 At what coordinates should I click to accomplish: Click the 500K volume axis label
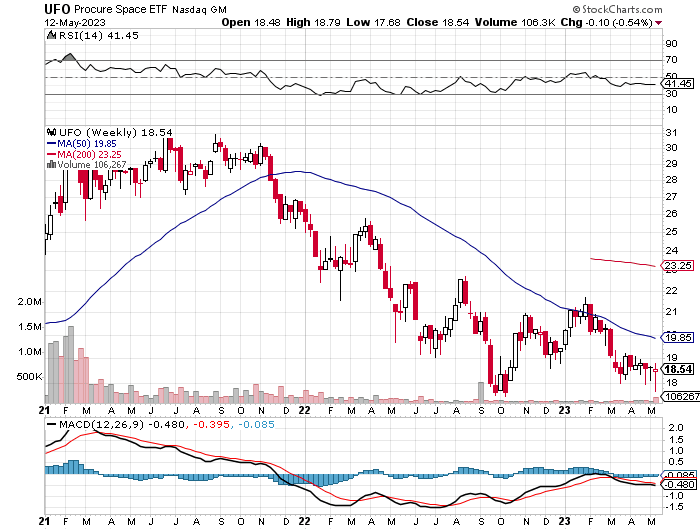[29, 377]
